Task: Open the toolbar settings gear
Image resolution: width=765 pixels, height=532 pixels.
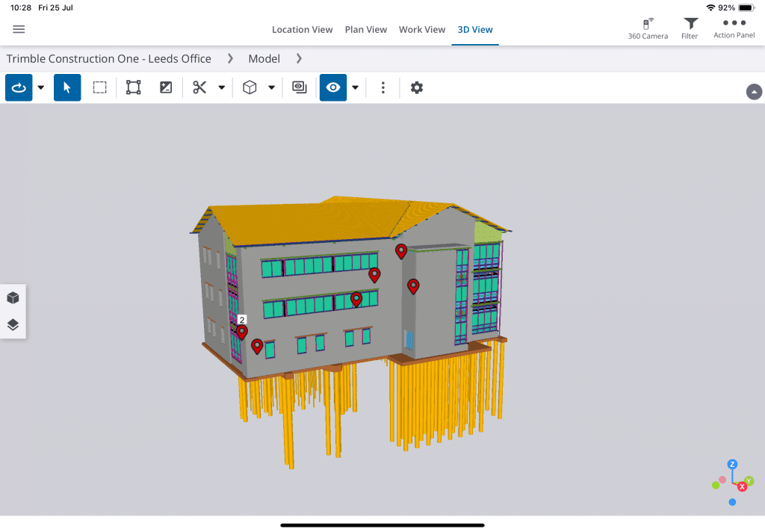Action: (417, 87)
